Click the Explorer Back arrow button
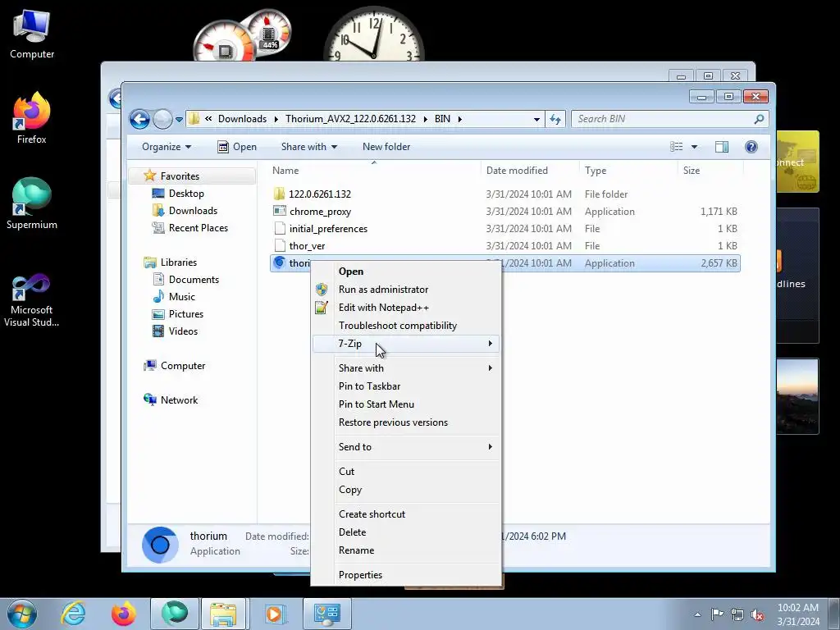The width and height of the screenshot is (840, 630). point(139,119)
